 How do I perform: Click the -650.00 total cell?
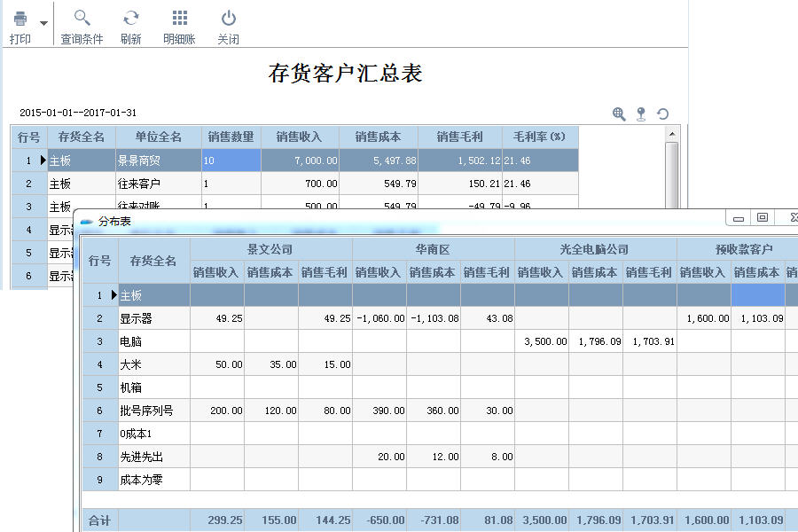coord(379,520)
